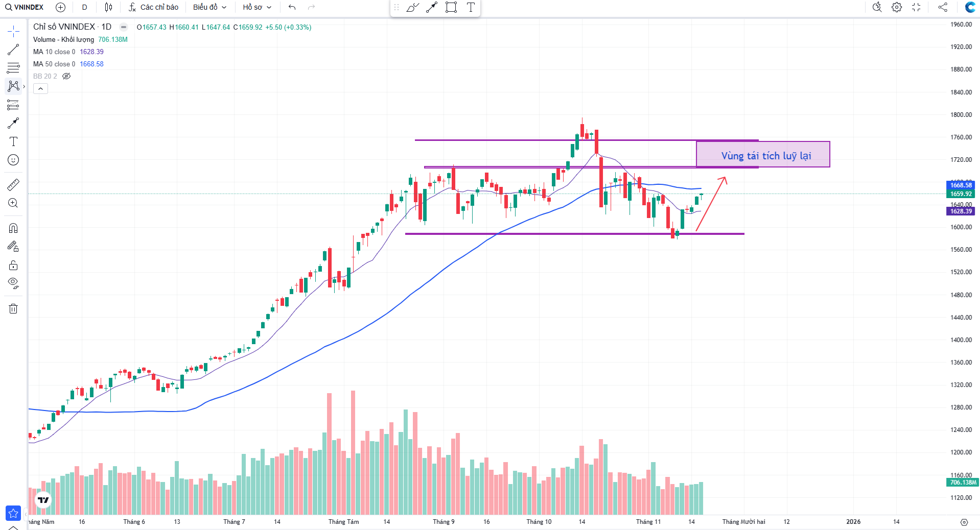Open the emoji icons tool

click(13, 160)
